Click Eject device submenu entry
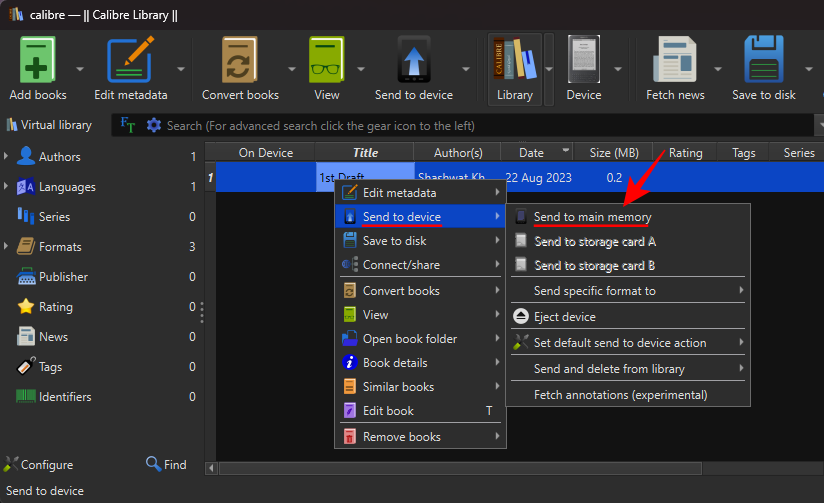The width and height of the screenshot is (824, 503). tap(628, 316)
